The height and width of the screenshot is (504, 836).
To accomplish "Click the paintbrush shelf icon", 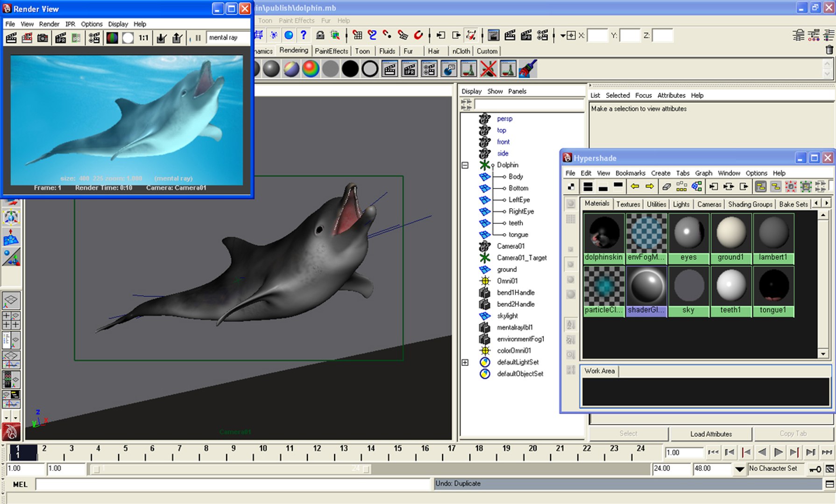I will pyautogui.click(x=528, y=69).
